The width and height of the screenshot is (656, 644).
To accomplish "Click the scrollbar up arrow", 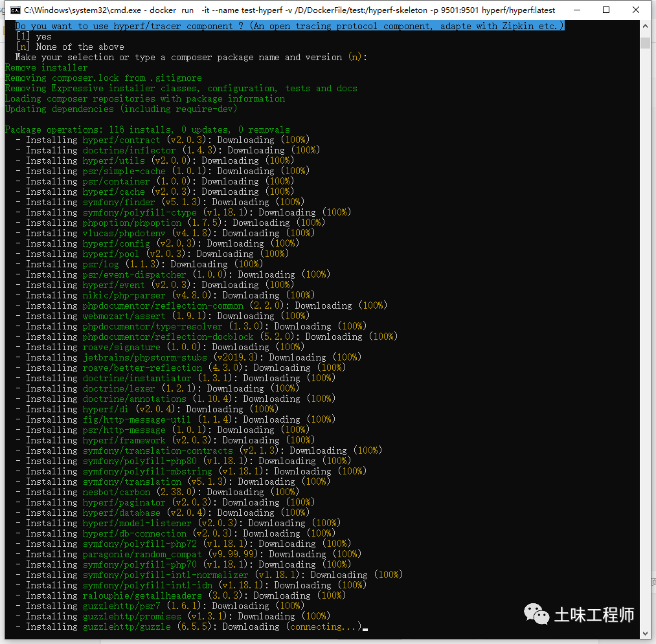I will pyautogui.click(x=645, y=27).
